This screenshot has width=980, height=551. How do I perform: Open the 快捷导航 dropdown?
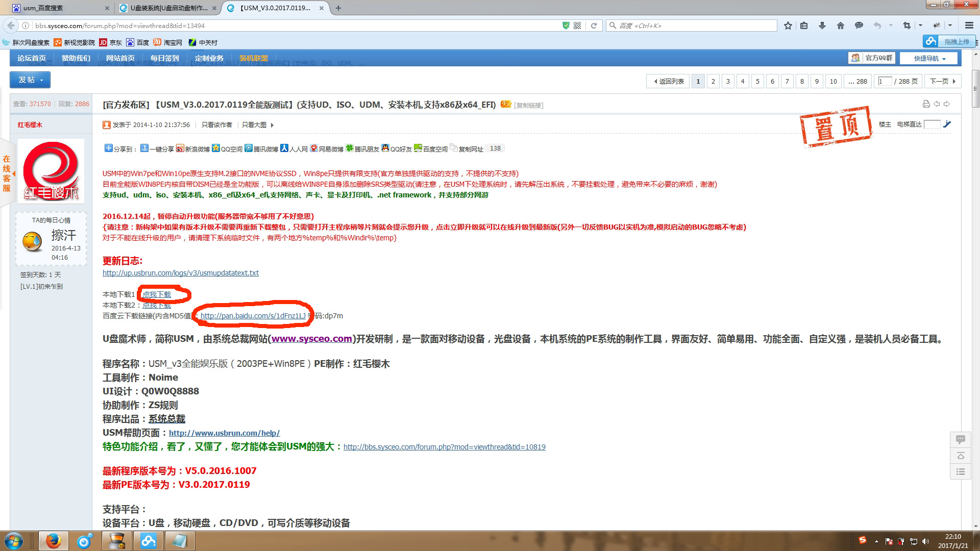[x=928, y=58]
